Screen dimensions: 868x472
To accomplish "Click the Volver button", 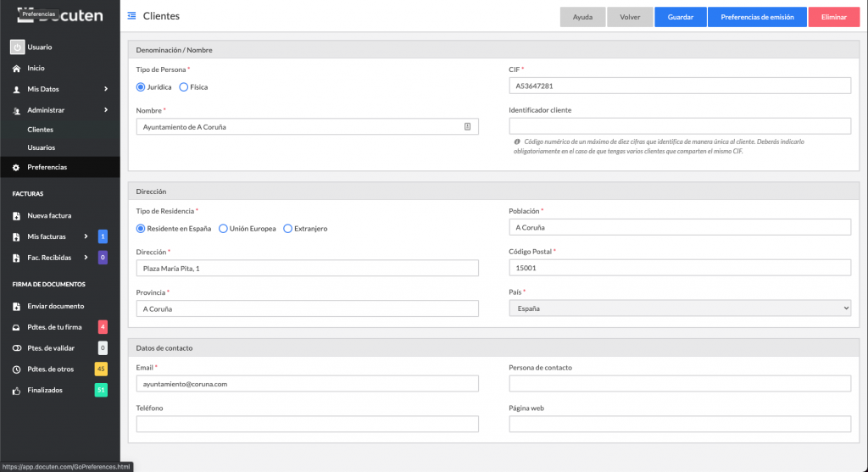I will 630,17.
